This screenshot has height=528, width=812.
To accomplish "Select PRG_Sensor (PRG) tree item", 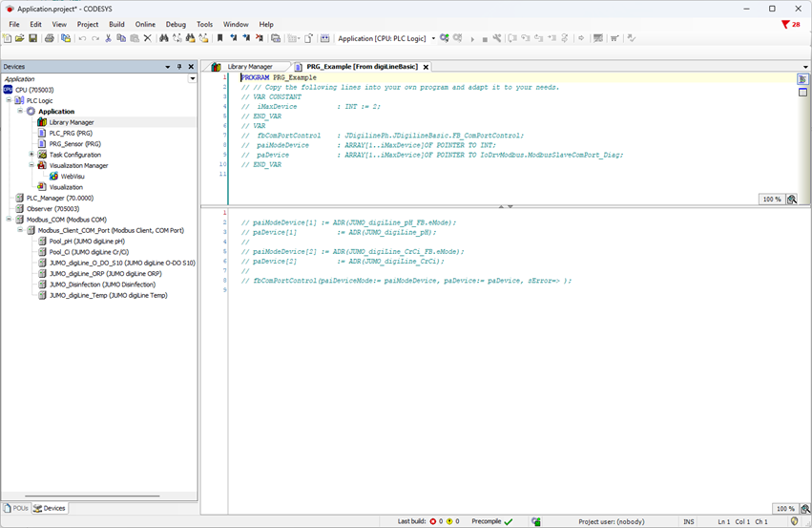I will [75, 144].
